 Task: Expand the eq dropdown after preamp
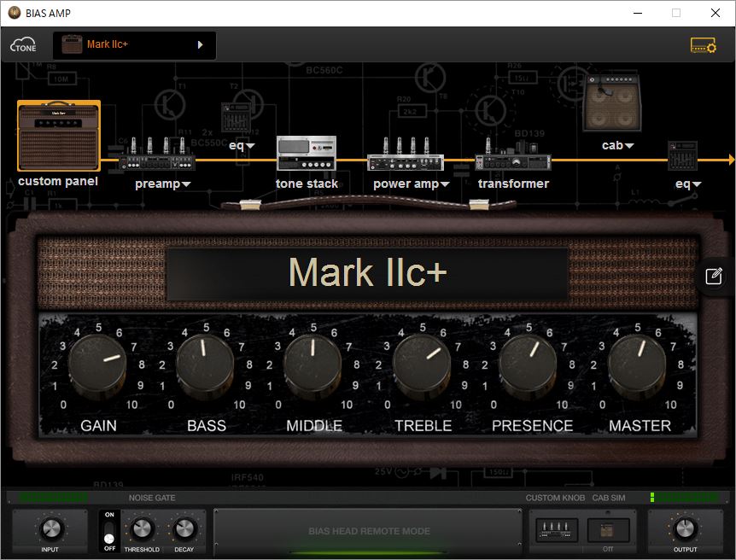pos(250,146)
